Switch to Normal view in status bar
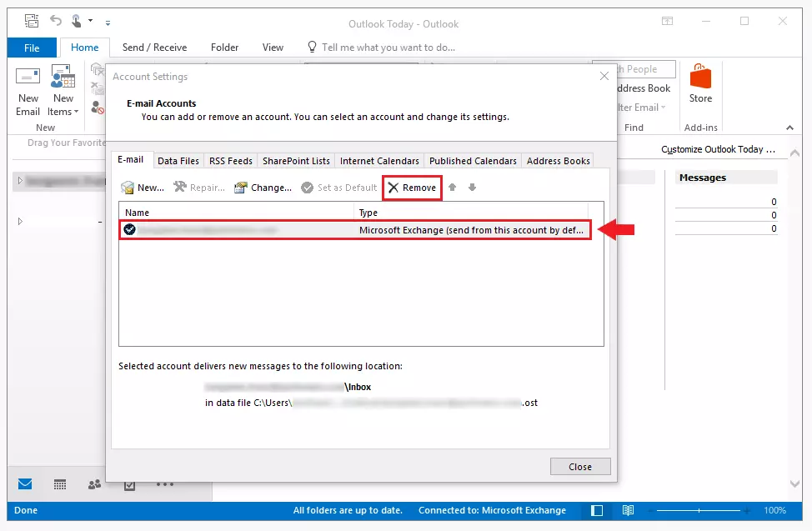The image size is (812, 531). coord(597,510)
